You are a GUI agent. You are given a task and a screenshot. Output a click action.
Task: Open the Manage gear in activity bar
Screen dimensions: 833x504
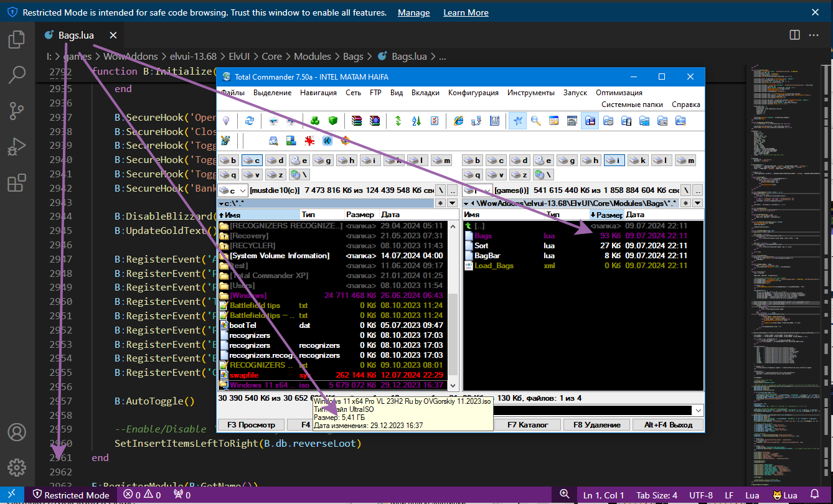pos(17,467)
